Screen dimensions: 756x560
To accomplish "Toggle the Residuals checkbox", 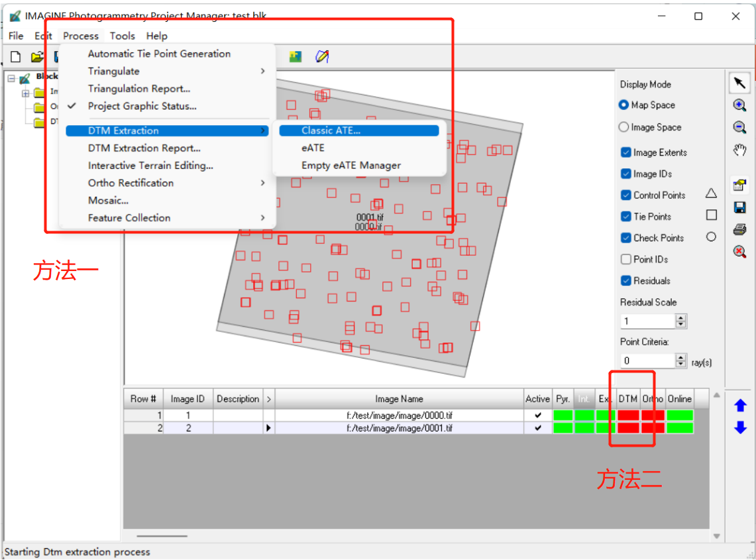I will 626,281.
